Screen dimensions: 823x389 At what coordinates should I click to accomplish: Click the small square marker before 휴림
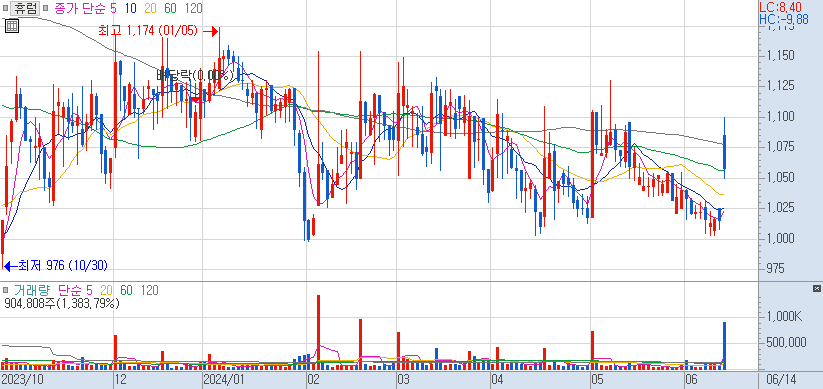(x=5, y=8)
